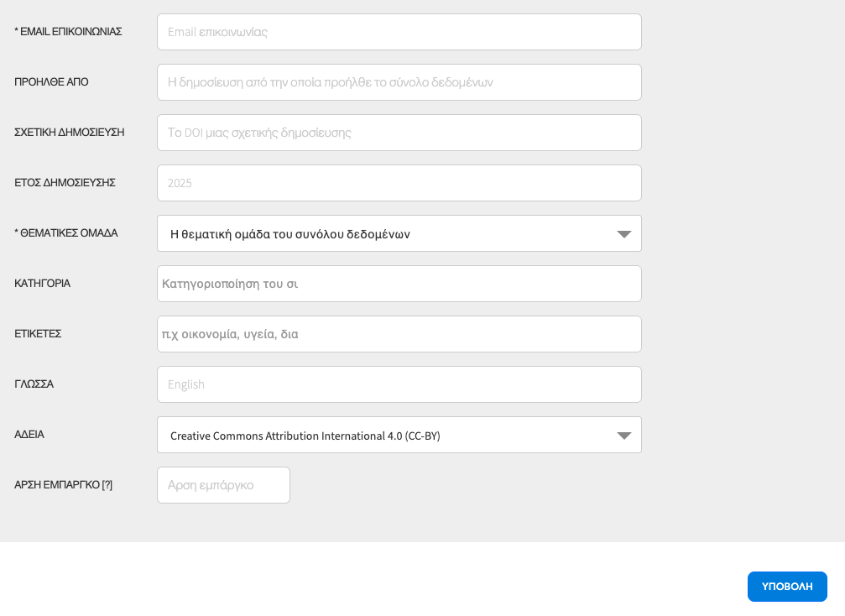Click the 'ΑΔΕΙΑ' field label
Screen dimensions: 845x616
click(29, 435)
